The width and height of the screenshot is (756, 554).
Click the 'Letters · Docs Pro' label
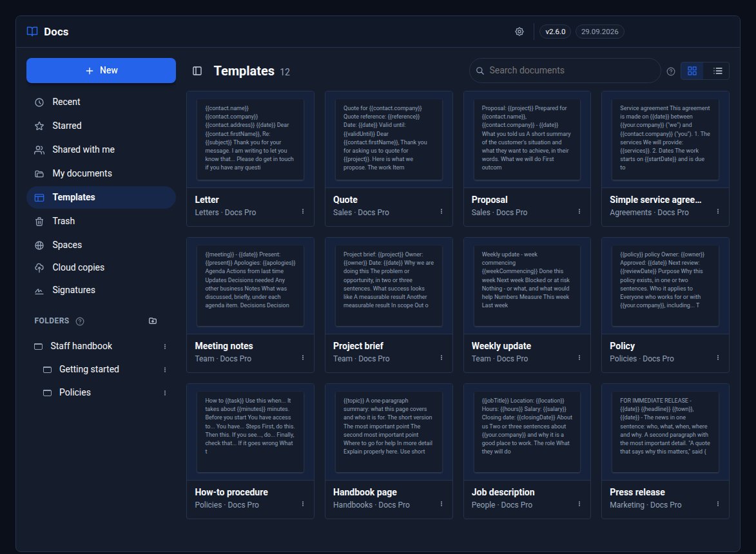pyautogui.click(x=225, y=213)
